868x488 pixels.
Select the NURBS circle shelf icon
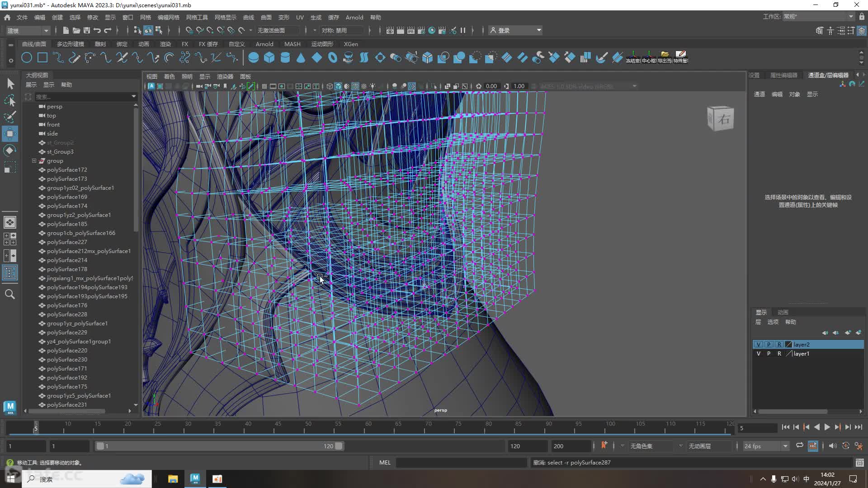[27, 57]
